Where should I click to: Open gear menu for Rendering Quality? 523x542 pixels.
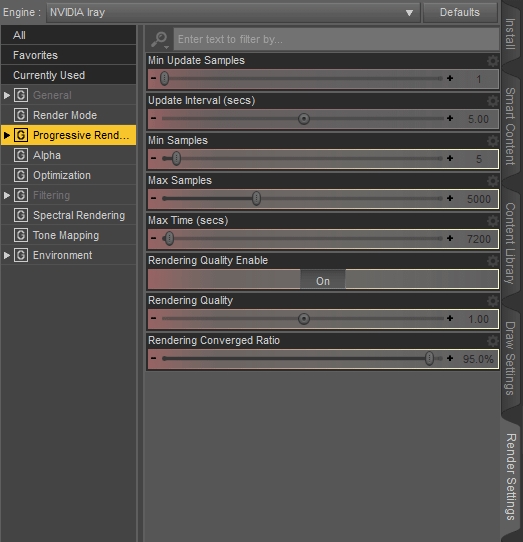[493, 301]
